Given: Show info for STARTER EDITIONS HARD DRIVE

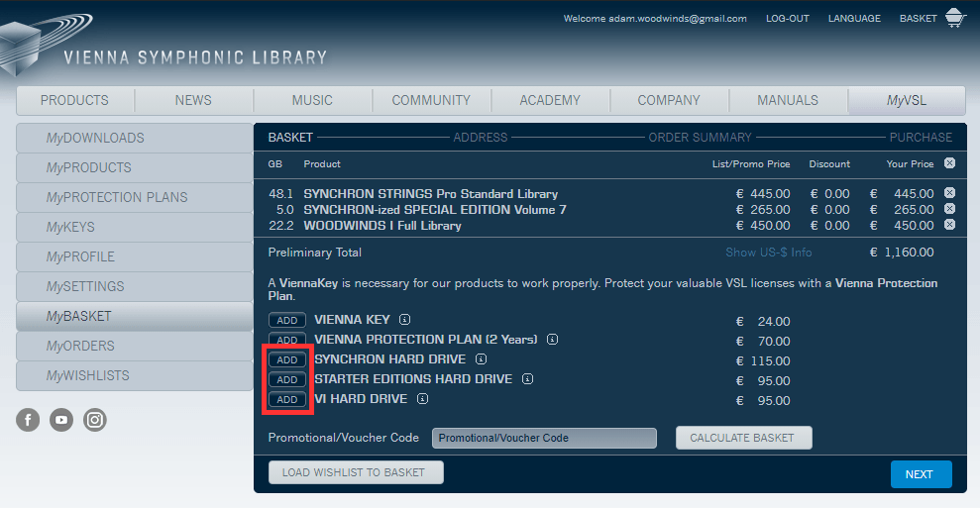Looking at the screenshot, I should point(527,379).
